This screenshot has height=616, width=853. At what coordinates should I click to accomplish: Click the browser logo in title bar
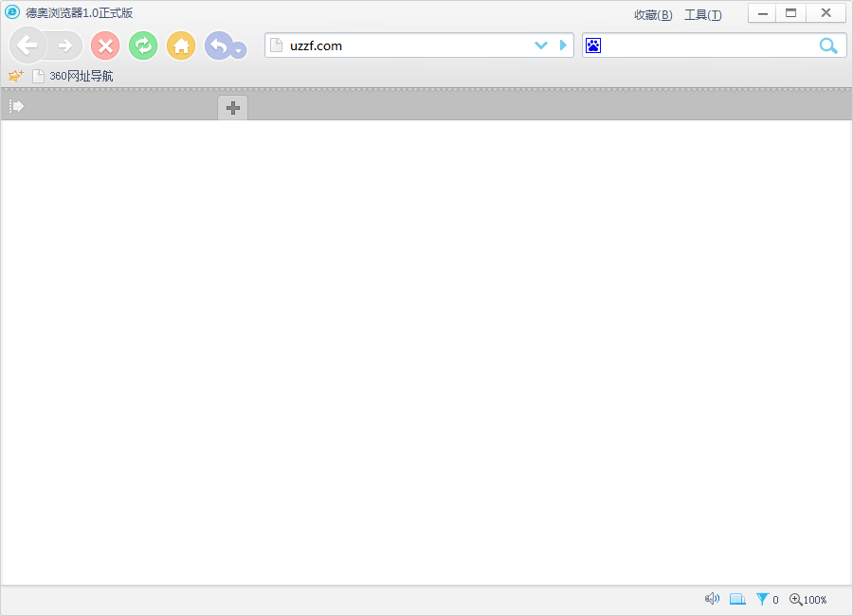12,12
